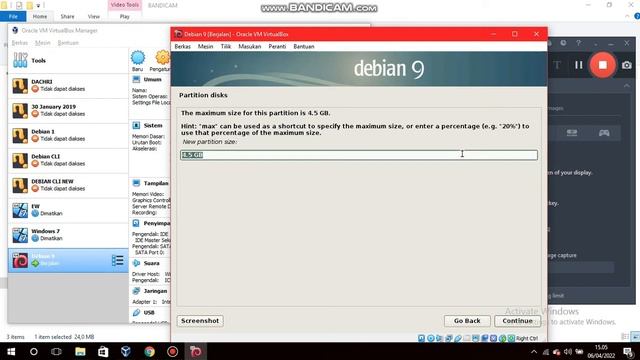Open Mesin menu in Debian 9 VM window
The image size is (640, 360).
point(205,47)
